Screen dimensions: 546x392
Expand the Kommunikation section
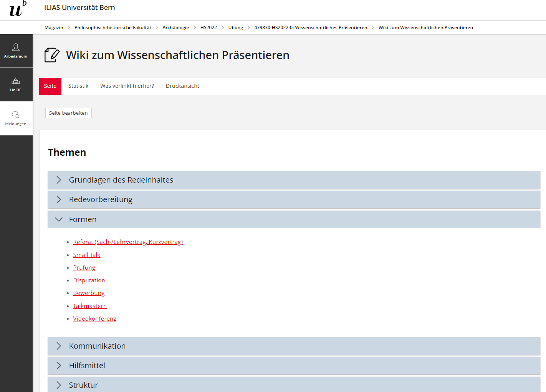coord(294,346)
